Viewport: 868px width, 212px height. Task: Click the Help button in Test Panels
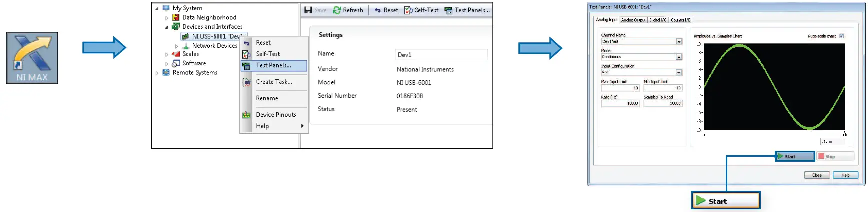click(x=845, y=175)
